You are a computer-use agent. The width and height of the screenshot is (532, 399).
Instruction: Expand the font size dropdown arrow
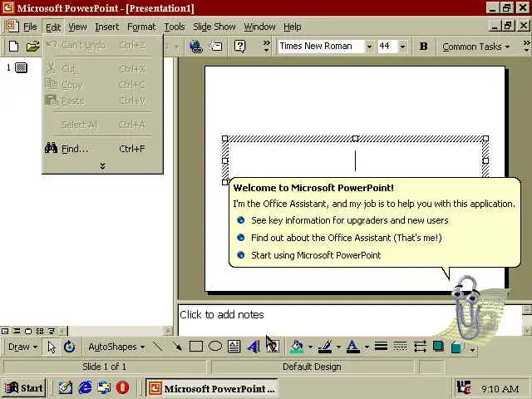click(x=402, y=47)
